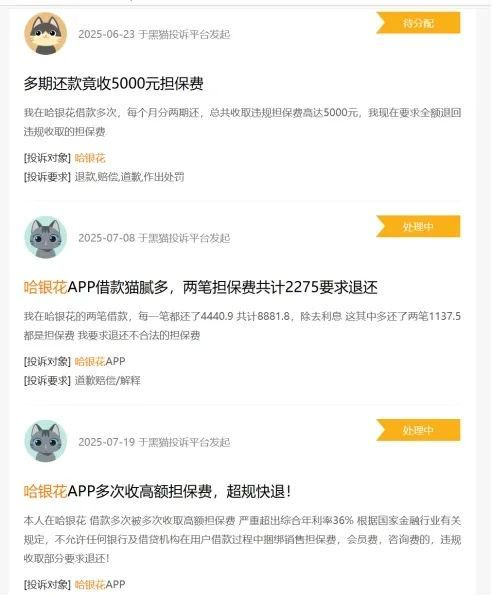The height and width of the screenshot is (596, 492).
Task: Click first complaint's description about 5000元
Action: [242, 122]
